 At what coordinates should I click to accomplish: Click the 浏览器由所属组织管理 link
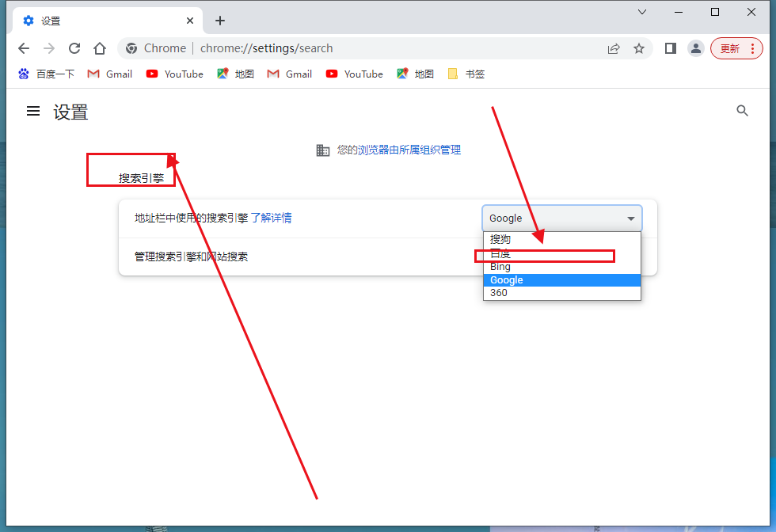409,150
